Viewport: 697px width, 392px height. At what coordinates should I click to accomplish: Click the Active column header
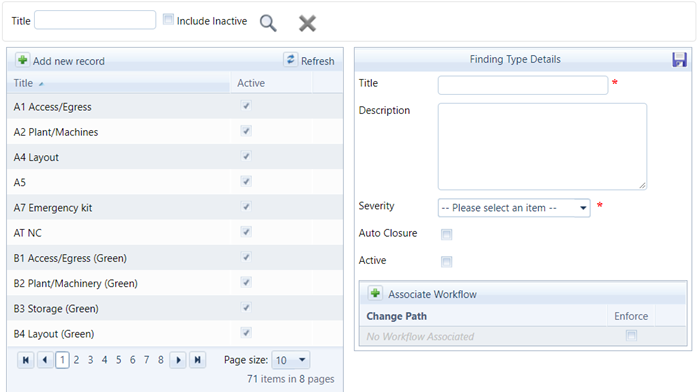coord(251,83)
